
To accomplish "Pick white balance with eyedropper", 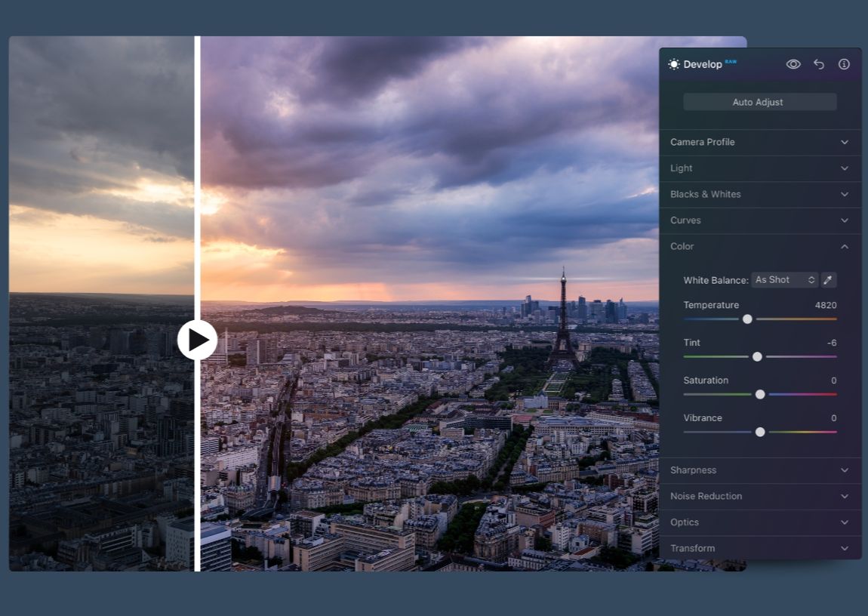I will click(828, 280).
